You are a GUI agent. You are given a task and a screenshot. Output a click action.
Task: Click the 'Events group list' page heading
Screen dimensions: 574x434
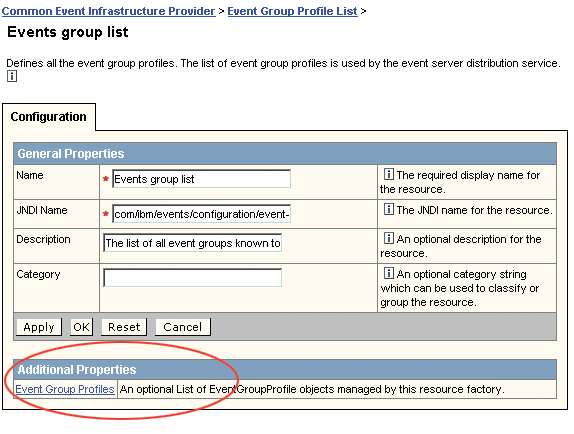tap(68, 32)
